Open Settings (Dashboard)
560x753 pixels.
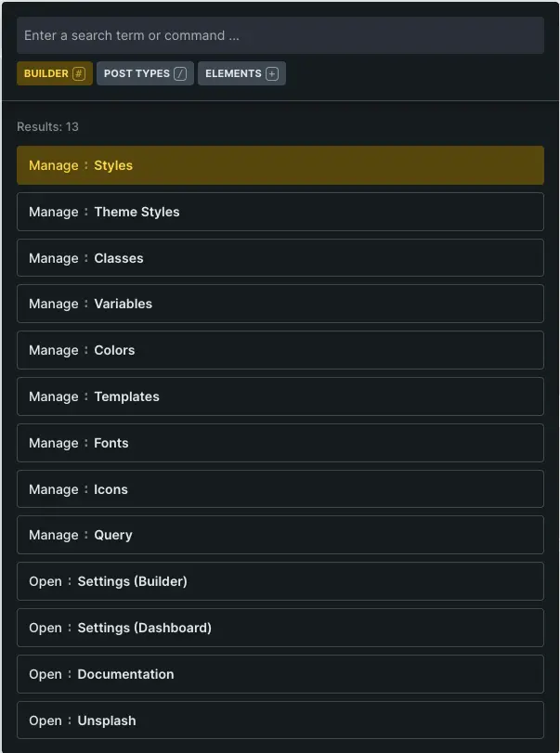[280, 628]
